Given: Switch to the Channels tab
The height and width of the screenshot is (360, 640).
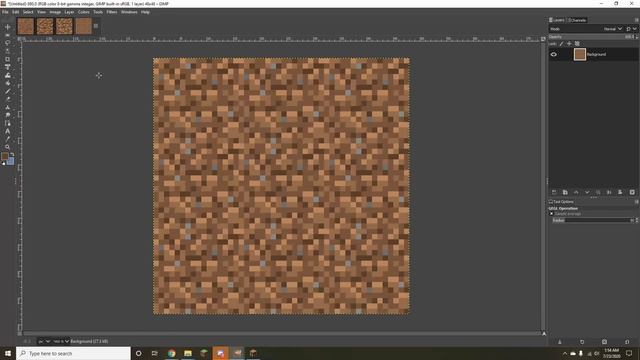Looking at the screenshot, I should click(578, 20).
